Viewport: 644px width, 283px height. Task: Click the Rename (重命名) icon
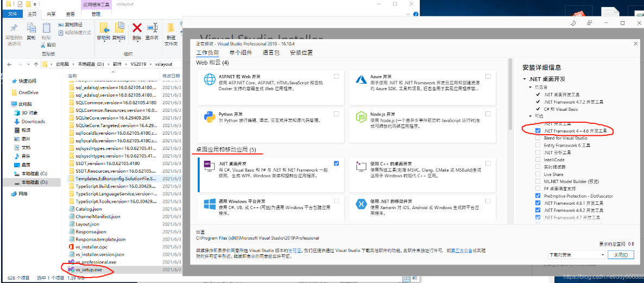pyautogui.click(x=152, y=28)
